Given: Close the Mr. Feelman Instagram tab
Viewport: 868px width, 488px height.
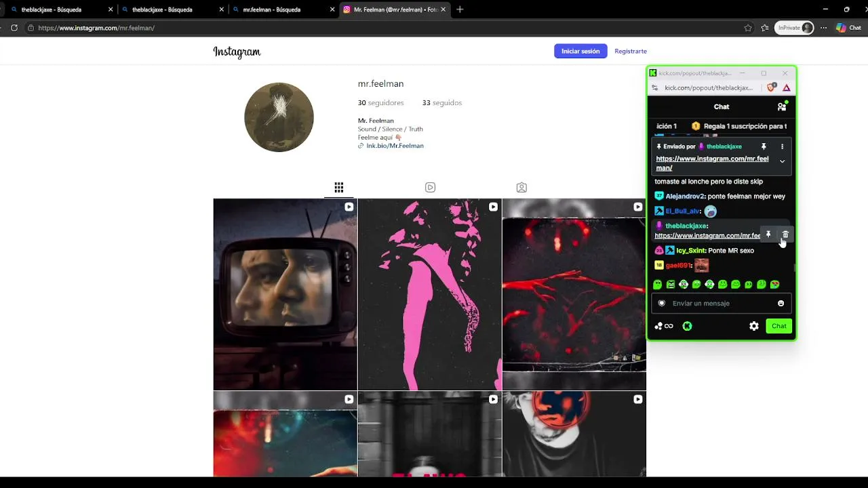Looking at the screenshot, I should 443,9.
